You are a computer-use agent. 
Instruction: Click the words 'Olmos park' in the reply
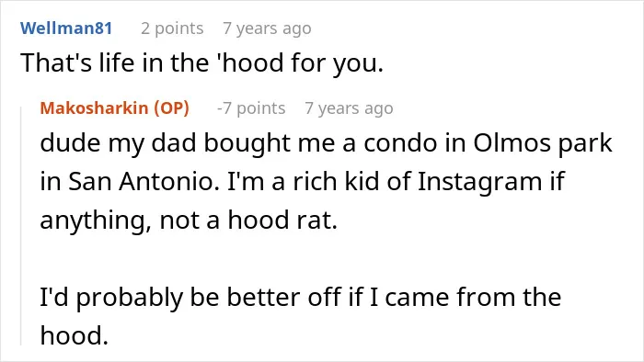coord(543,143)
